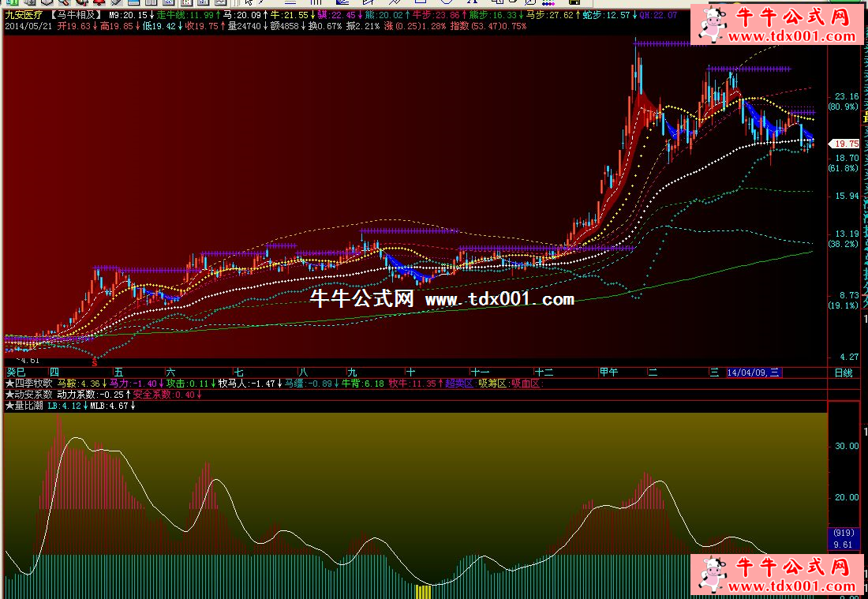Jump to the 甲午 year marker on timeline
868x599 pixels.
click(608, 373)
